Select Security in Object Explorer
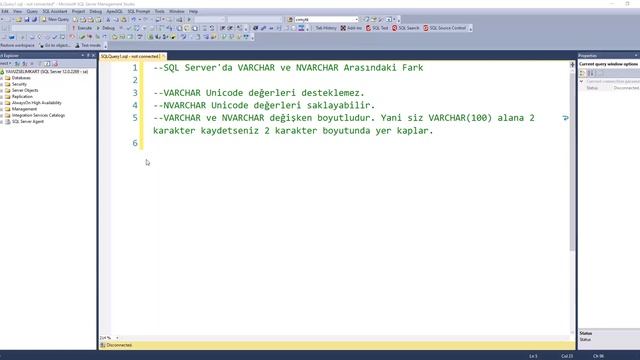 [19, 84]
